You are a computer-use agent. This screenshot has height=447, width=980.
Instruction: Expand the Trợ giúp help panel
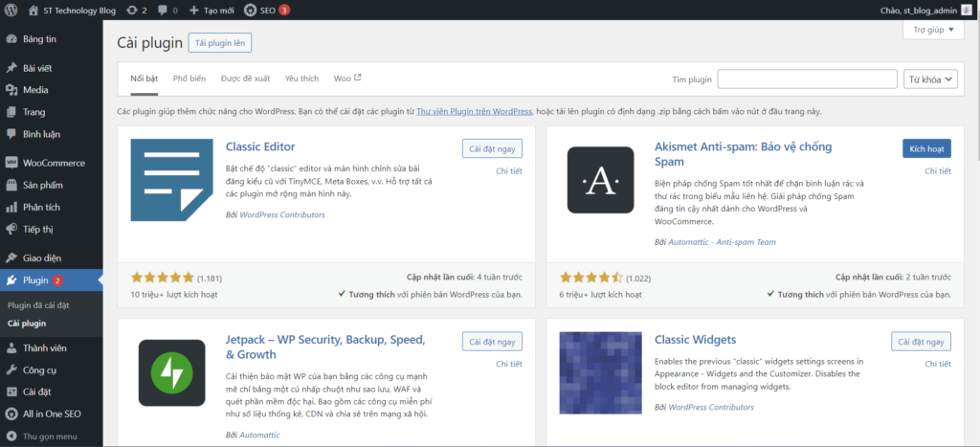click(x=933, y=30)
